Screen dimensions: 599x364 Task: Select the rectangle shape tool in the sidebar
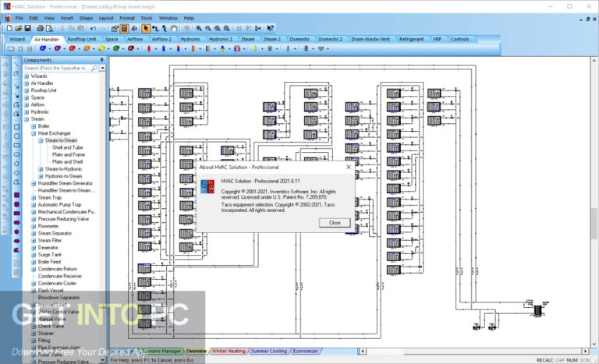[x=17, y=127]
